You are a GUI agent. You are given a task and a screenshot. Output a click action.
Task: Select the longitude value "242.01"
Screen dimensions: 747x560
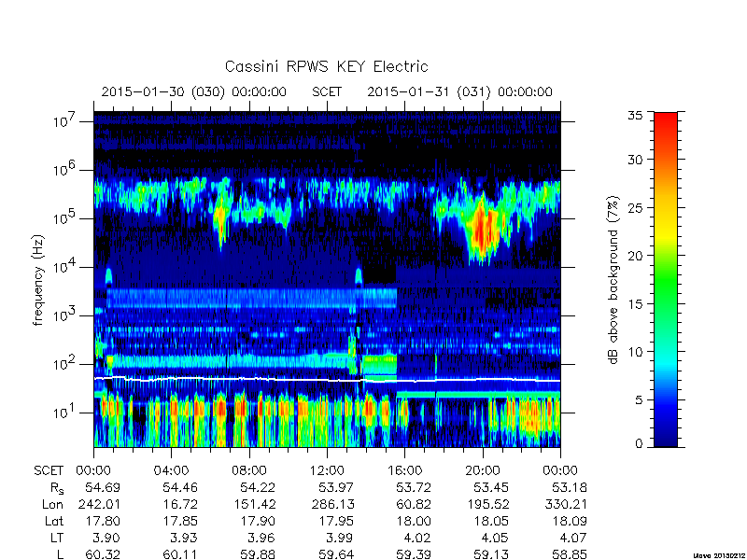click(98, 504)
